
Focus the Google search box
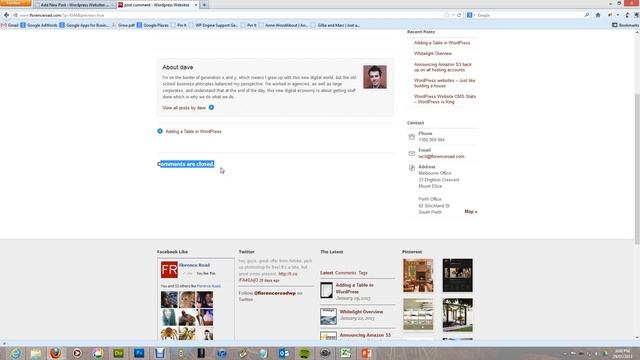tap(530, 15)
